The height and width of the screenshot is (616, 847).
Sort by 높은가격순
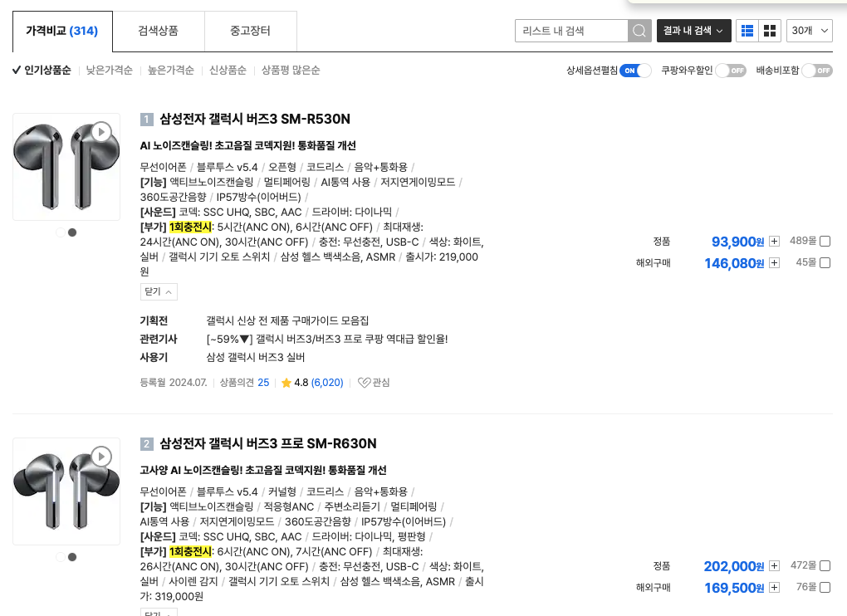[x=171, y=71]
